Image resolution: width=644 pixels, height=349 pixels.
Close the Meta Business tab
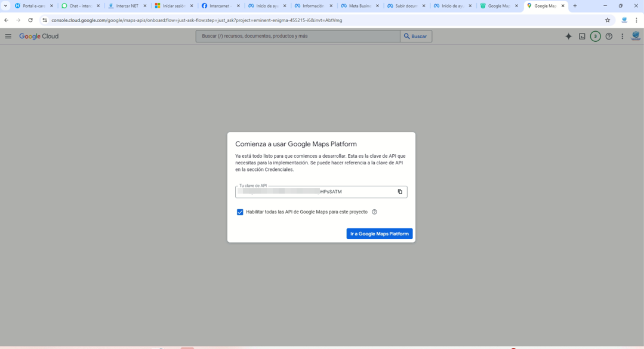377,6
